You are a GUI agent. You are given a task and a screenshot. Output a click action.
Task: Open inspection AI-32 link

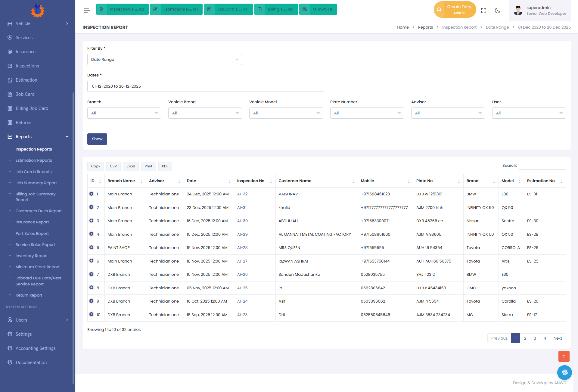click(242, 194)
